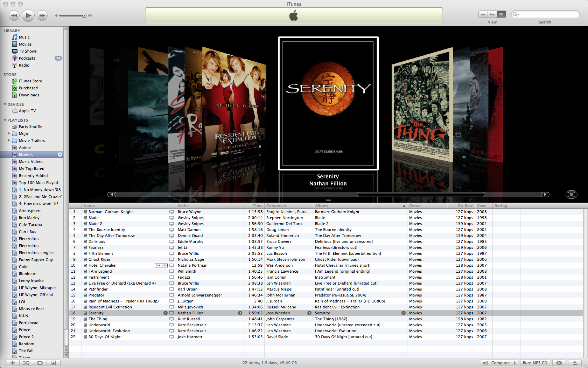Click Cover Flow scroll right arrow
This screenshot has width=588, height=368.
(x=546, y=195)
